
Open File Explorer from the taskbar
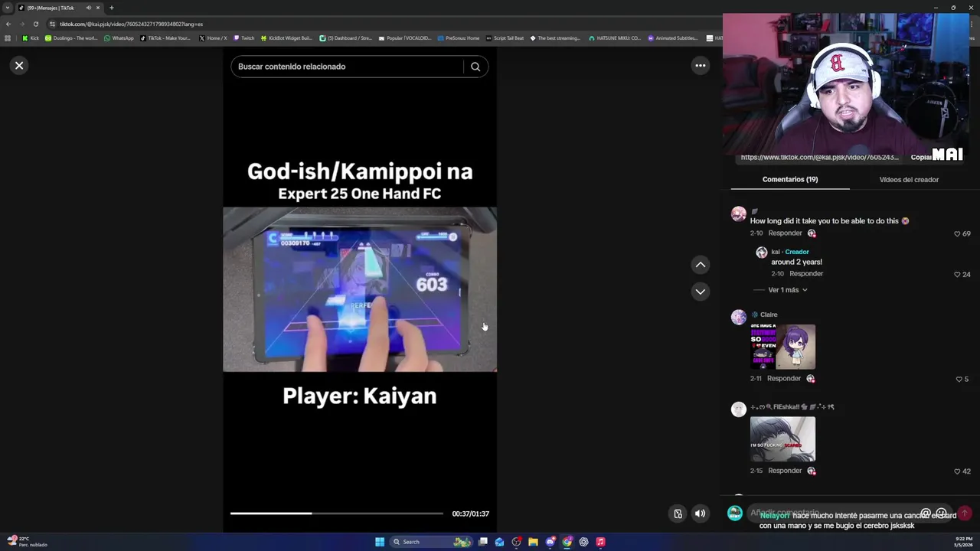point(533,542)
